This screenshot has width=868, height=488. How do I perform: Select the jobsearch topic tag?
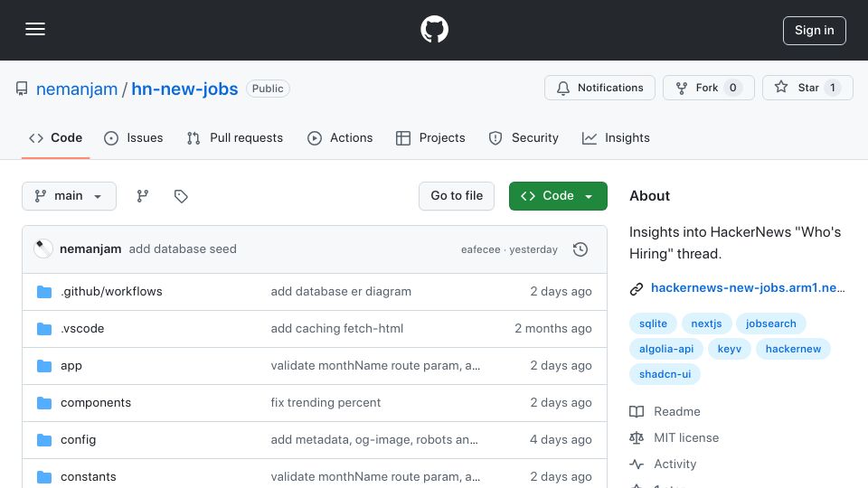click(770, 324)
